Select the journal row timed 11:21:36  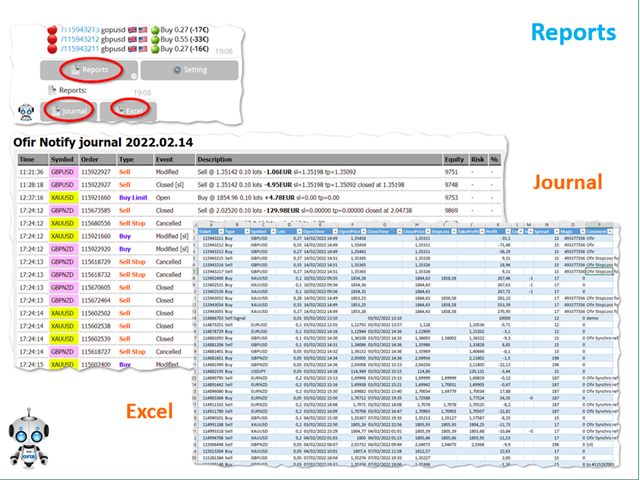pyautogui.click(x=259, y=172)
